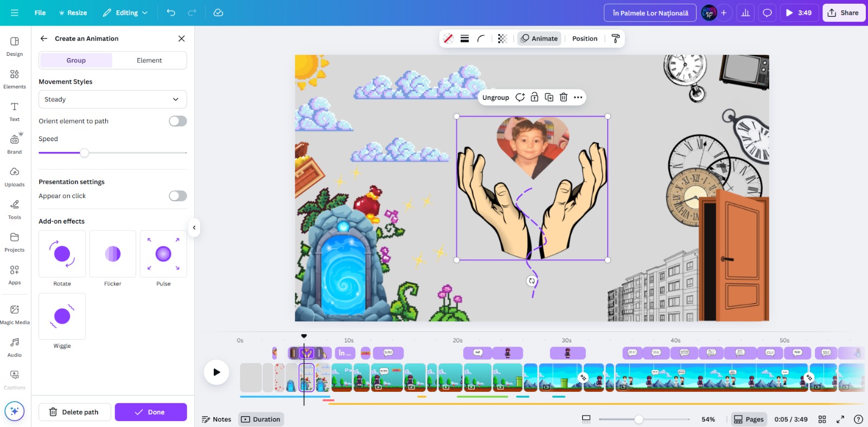The width and height of the screenshot is (868, 427).
Task: Open the Apps sidebar panel
Action: (15, 275)
